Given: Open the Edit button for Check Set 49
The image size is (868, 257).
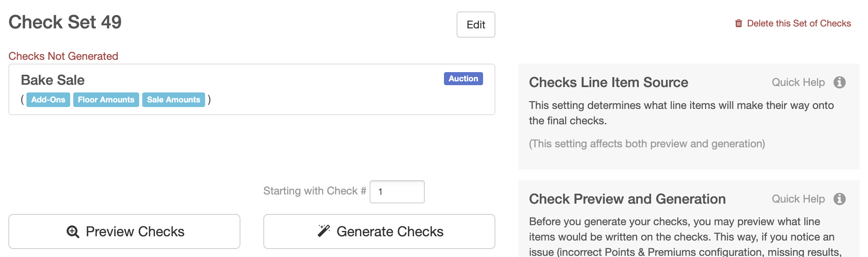Looking at the screenshot, I should click(x=476, y=25).
